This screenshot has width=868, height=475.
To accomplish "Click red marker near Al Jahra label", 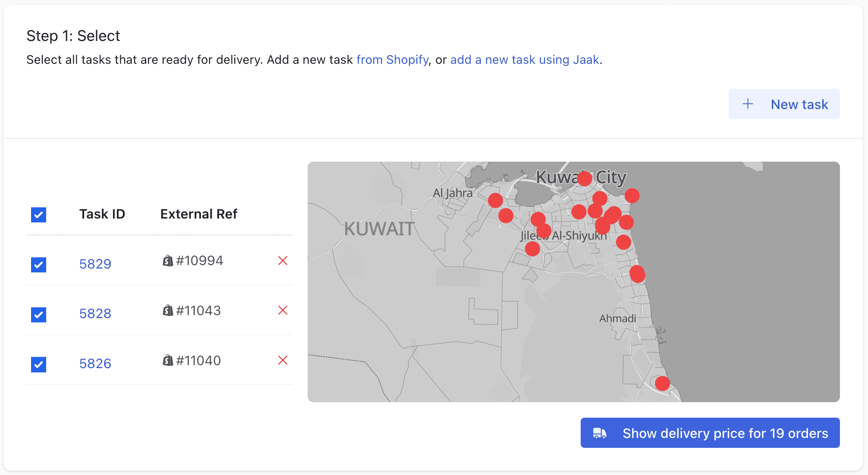I will pyautogui.click(x=495, y=200).
